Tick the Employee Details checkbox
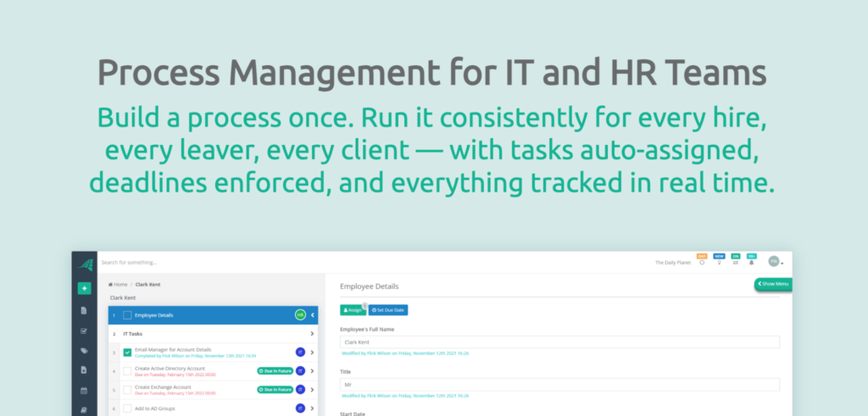Screen dimensions: 868x416 click(x=127, y=315)
